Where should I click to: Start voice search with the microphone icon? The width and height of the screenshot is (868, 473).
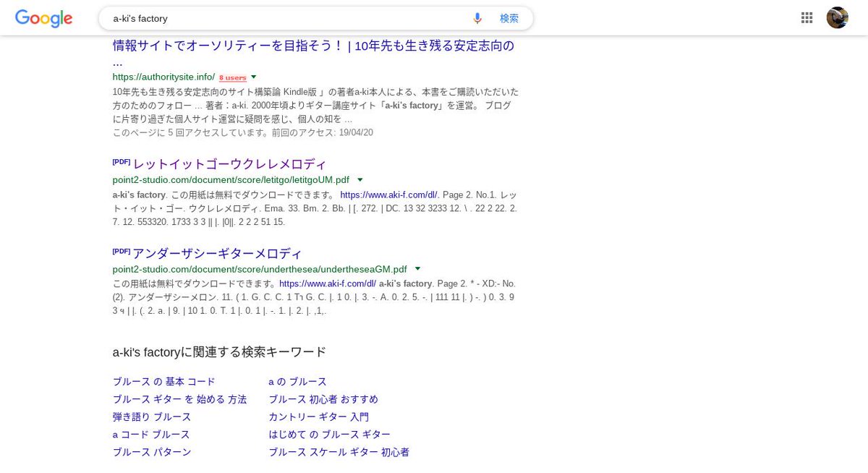pos(477,18)
